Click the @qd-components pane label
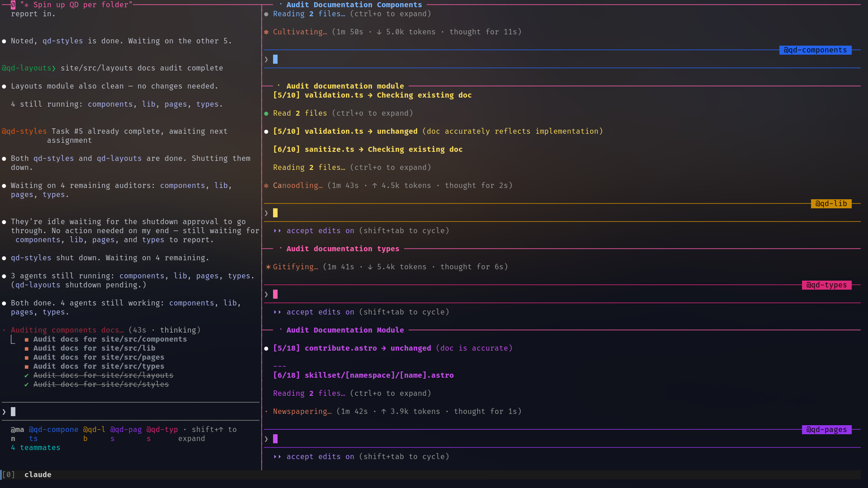This screenshot has height=488, width=868. (x=815, y=50)
